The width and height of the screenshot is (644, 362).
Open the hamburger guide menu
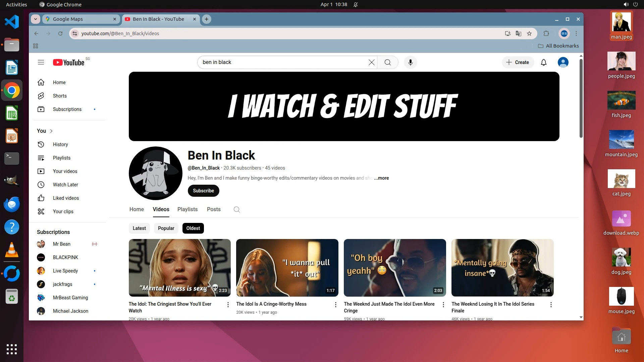pos(41,62)
